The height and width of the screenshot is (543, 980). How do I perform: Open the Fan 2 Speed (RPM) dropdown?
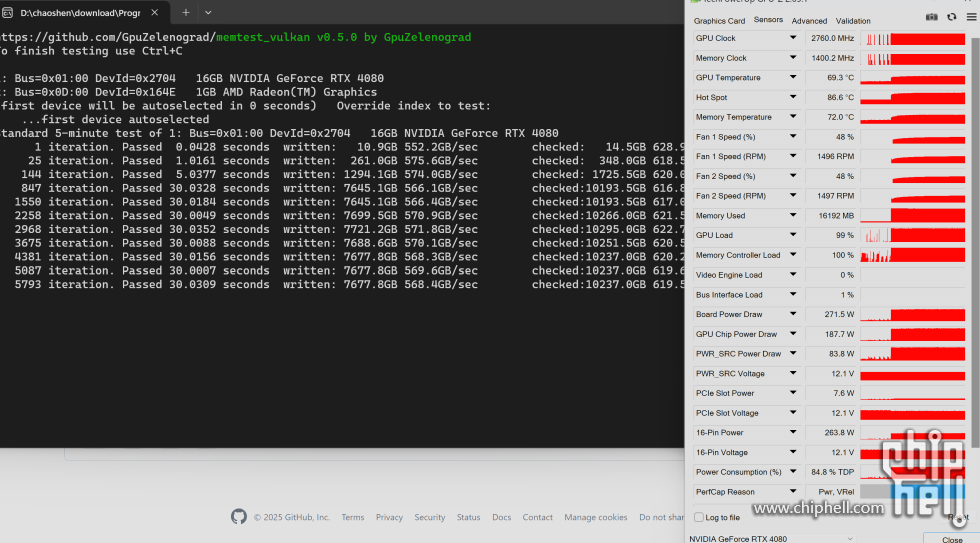point(792,196)
